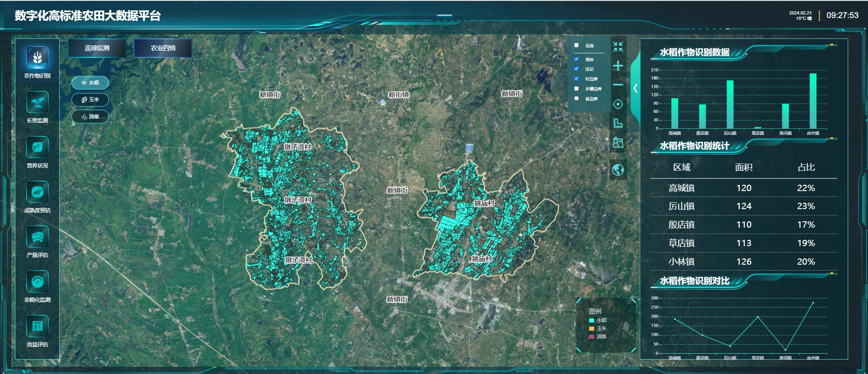Image resolution: width=868 pixels, height=374 pixels.
Task: Uncheck the 注记 layer checkbox
Action: pos(576,69)
